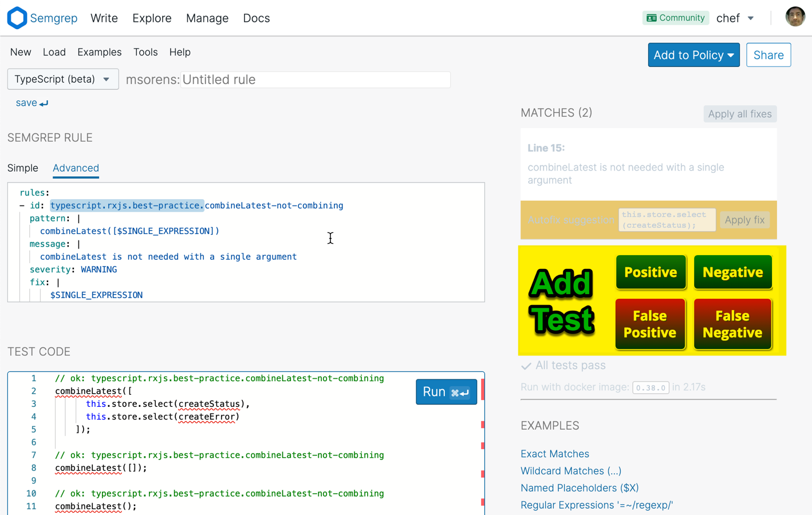The width and height of the screenshot is (812, 515).
Task: Switch to the Advanced rule tab
Action: (x=76, y=168)
